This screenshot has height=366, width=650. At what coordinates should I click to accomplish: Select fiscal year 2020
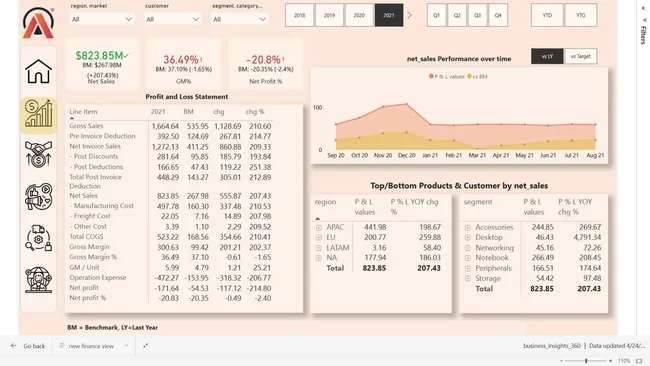coord(359,15)
